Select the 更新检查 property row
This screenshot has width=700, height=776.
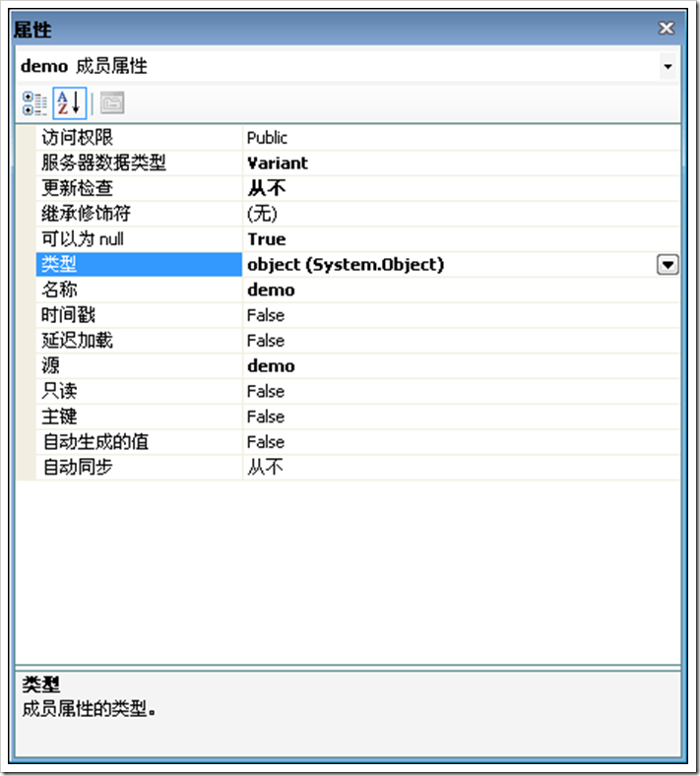pos(139,188)
